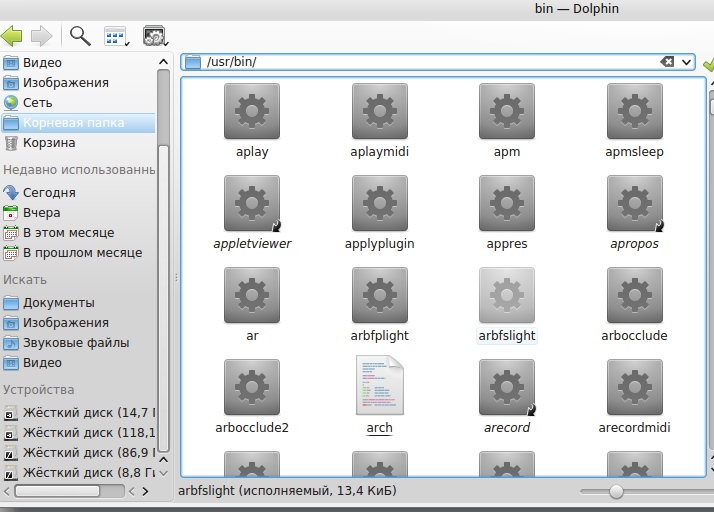Open Сеть in the places sidebar
The image size is (714, 512).
37,103
